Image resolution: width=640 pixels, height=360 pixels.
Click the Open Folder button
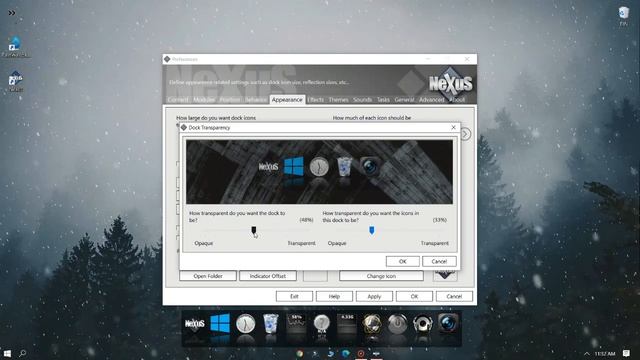[x=208, y=276]
